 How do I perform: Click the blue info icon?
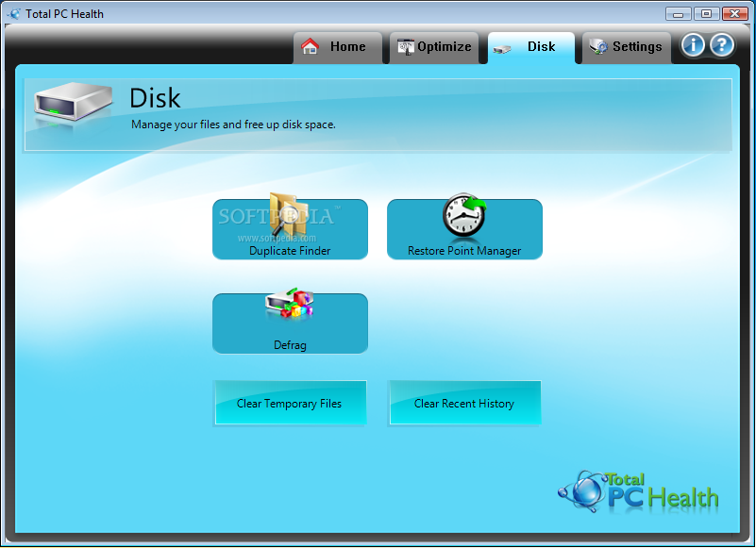pyautogui.click(x=693, y=45)
